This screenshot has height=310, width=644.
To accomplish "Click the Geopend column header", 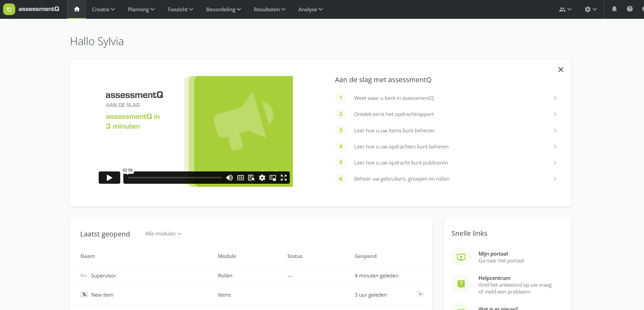I will pyautogui.click(x=366, y=256).
